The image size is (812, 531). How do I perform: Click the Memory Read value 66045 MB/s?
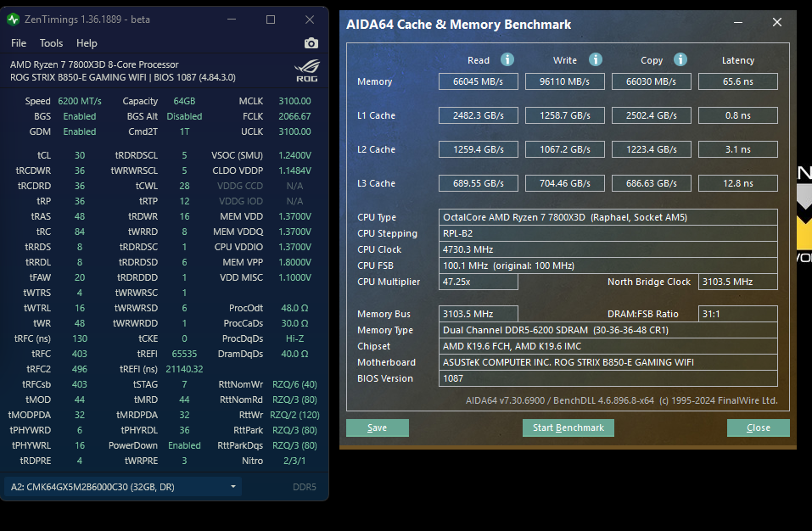478,81
